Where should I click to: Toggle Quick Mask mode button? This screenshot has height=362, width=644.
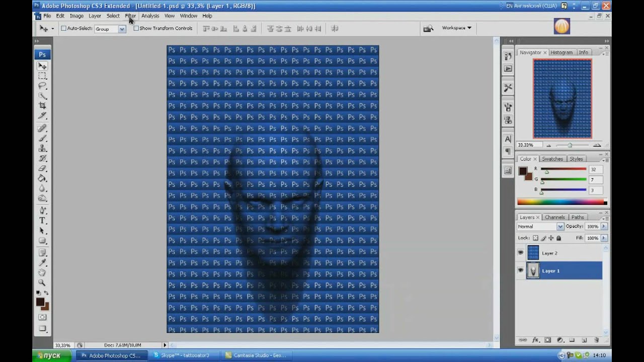click(42, 317)
